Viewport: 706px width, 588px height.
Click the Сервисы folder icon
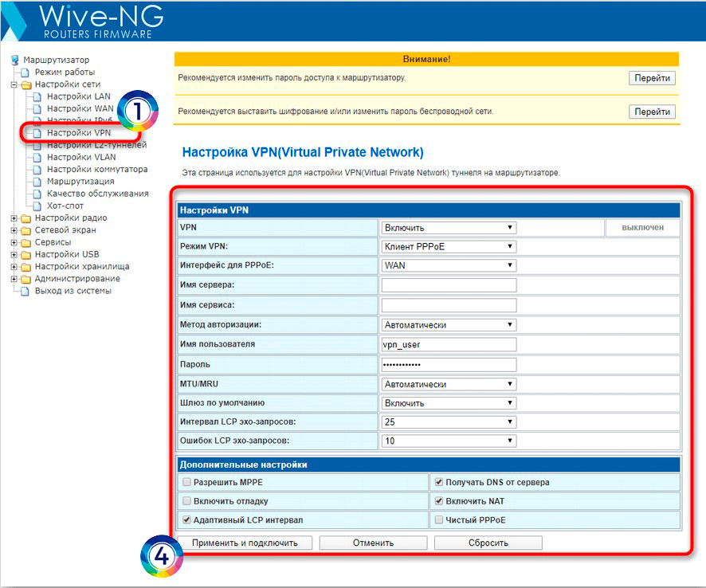coord(26,242)
